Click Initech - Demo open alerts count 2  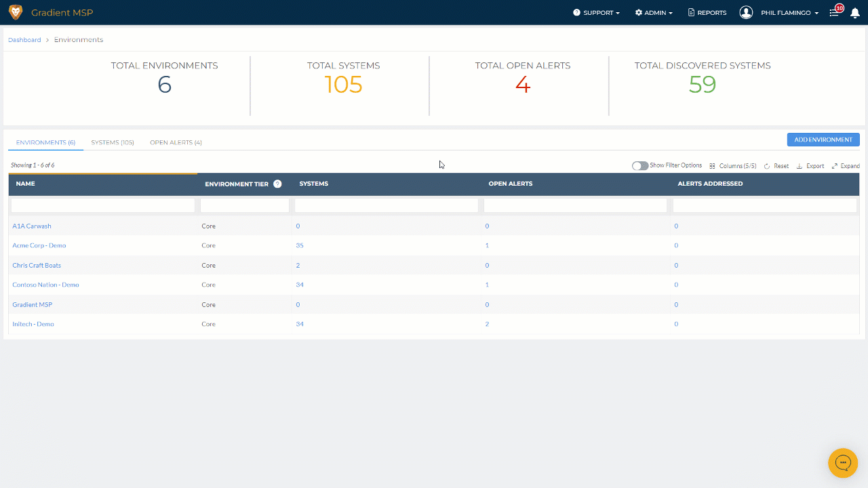[487, 324]
